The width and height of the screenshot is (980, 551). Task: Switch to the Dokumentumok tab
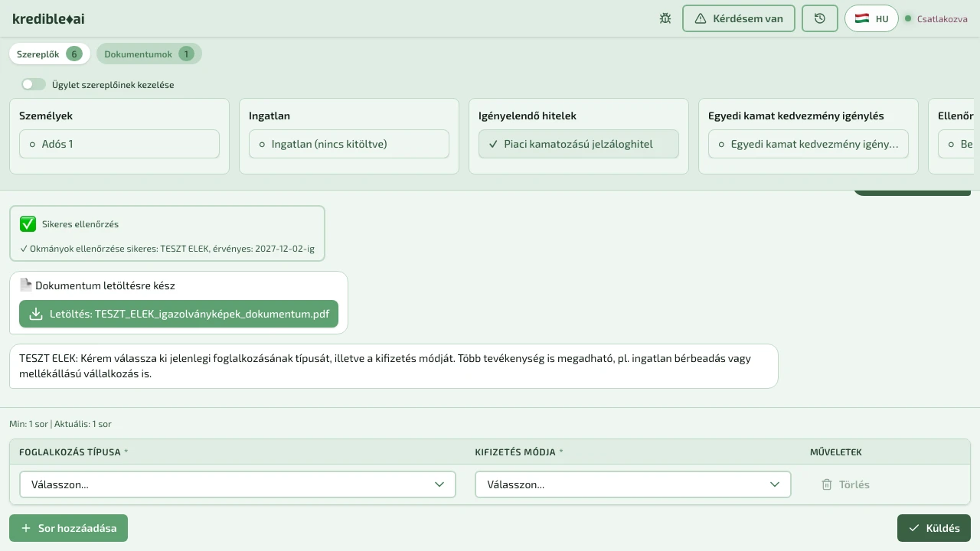[149, 54]
